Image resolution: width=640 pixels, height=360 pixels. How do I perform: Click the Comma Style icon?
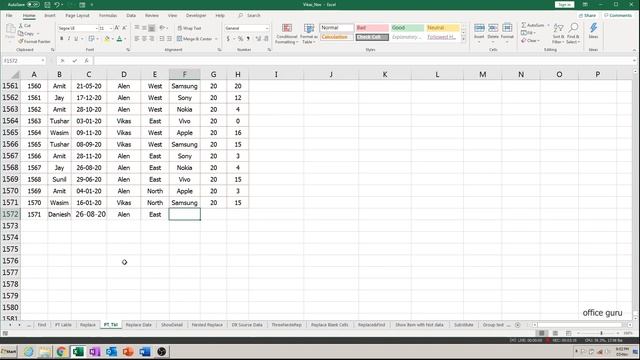pos(248,39)
